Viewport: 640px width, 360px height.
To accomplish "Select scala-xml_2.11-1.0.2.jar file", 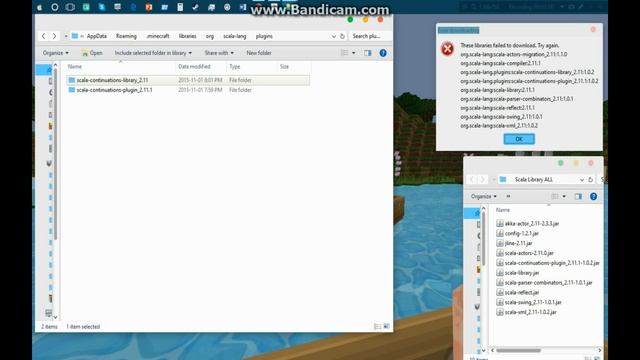I will point(527,312).
